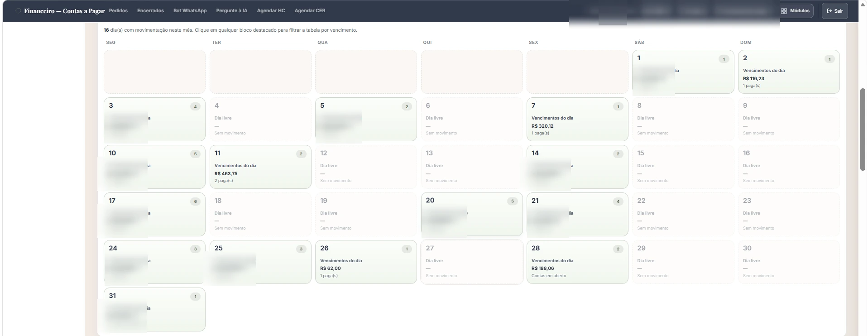This screenshot has width=868, height=336.
Task: Go to Encerrados section
Action: click(x=150, y=11)
